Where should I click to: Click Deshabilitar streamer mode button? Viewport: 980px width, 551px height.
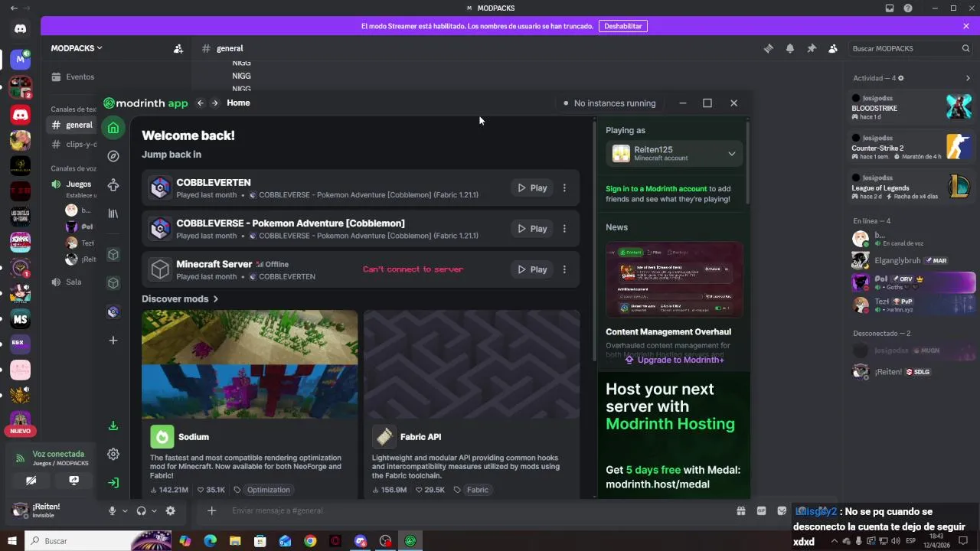click(x=623, y=26)
